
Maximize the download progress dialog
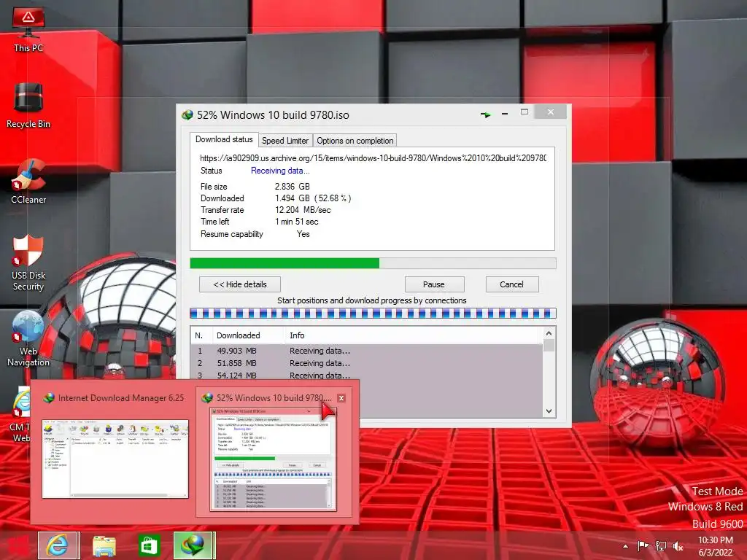point(525,112)
